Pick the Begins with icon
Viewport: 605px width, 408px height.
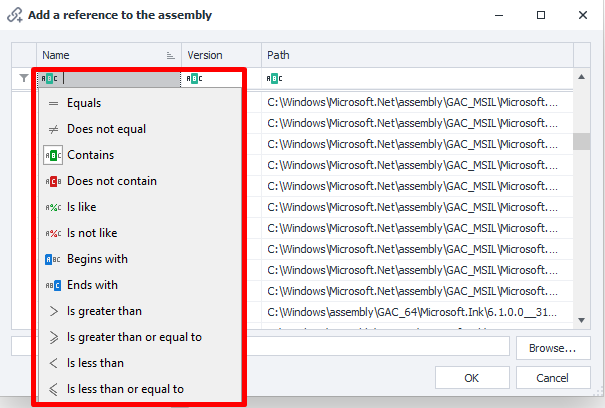(54, 259)
